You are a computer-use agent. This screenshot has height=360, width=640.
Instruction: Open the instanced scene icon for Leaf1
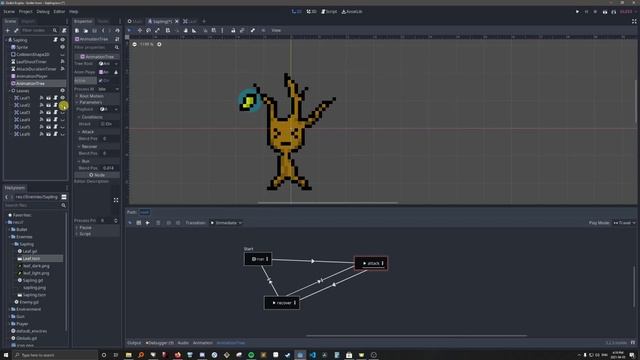49,98
